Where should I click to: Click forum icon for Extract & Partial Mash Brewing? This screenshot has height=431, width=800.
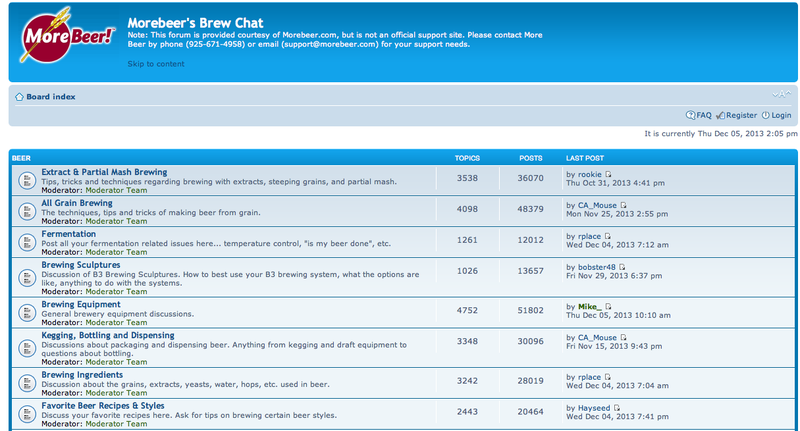(x=27, y=180)
